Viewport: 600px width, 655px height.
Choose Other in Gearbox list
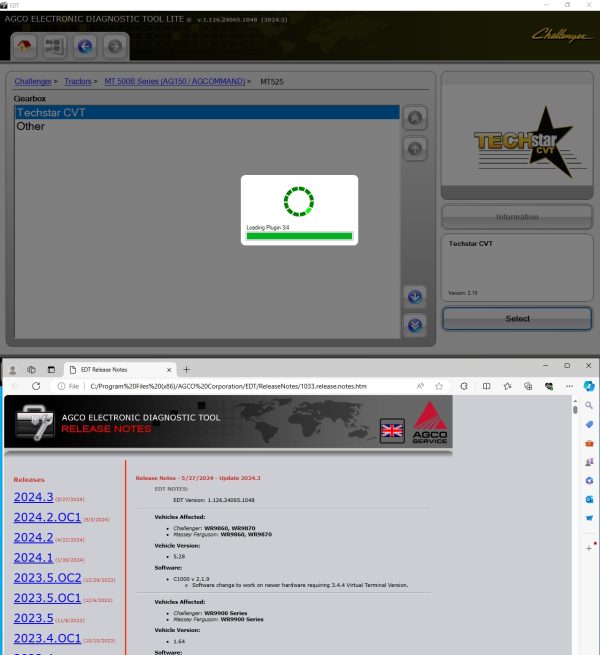point(207,126)
